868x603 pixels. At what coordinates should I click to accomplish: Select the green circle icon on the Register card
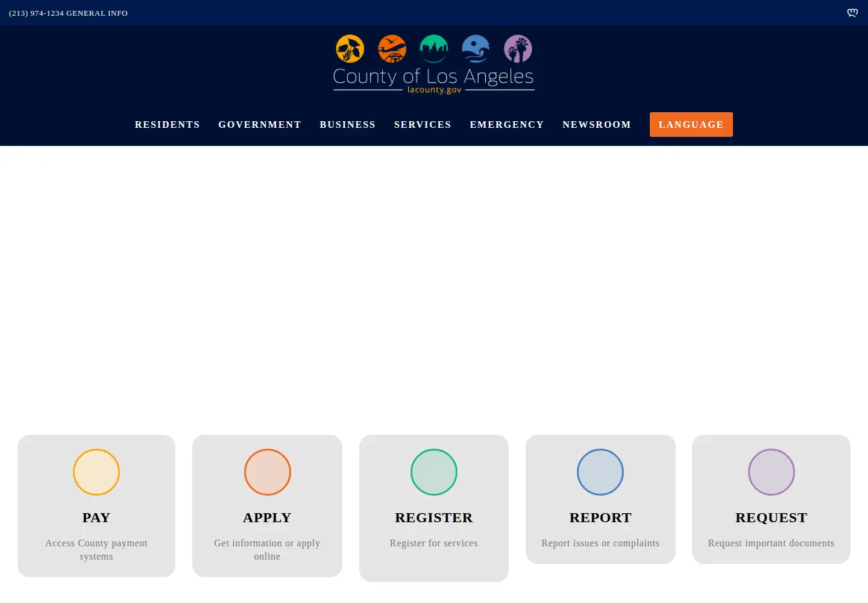(x=434, y=472)
